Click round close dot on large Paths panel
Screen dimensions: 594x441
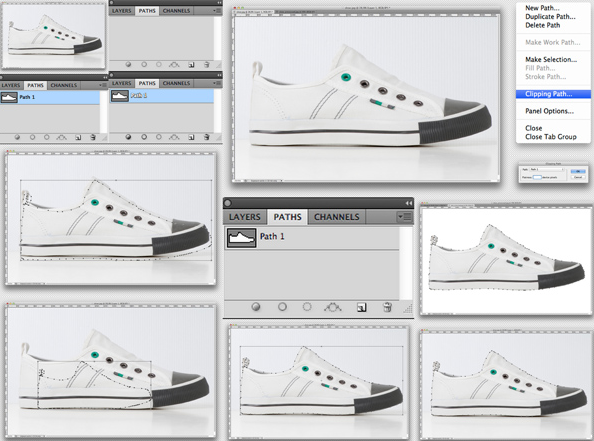click(x=227, y=203)
